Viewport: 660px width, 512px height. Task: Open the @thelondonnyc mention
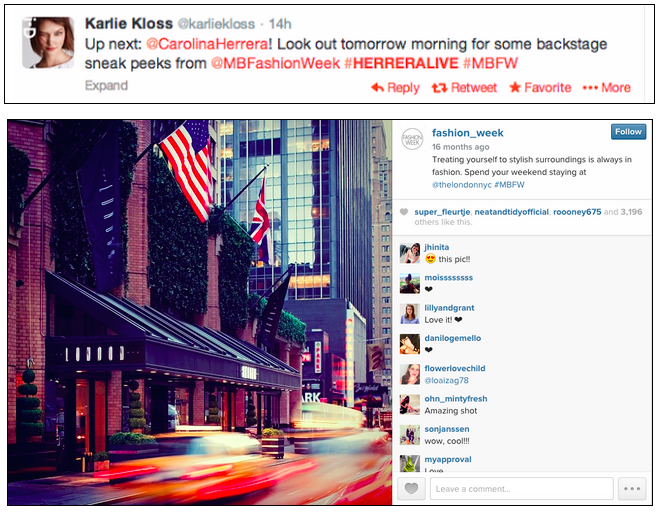point(461,185)
